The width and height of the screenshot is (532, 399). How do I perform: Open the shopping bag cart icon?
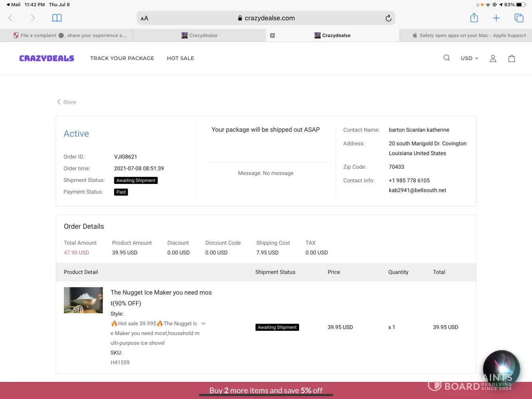click(512, 59)
